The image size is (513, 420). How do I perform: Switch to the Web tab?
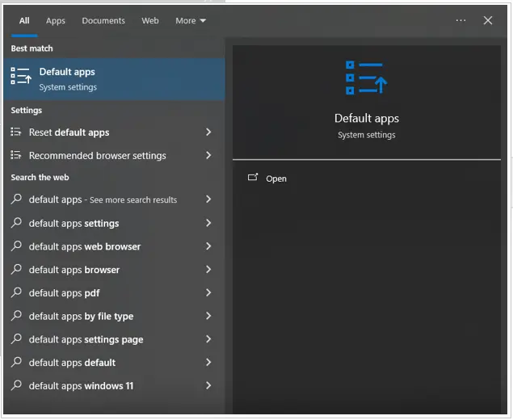pos(150,21)
